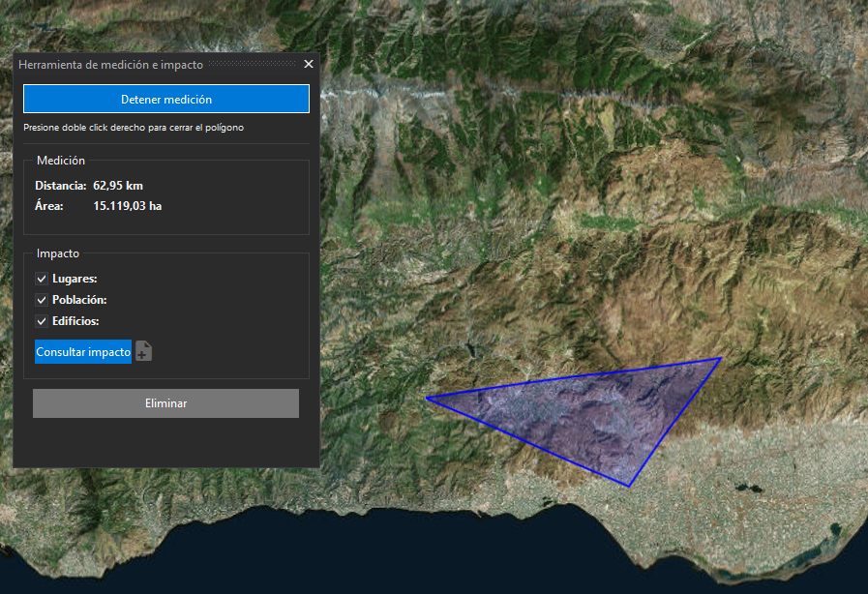Click the polygon's western vertex
Viewport: 868px width, 594px height.
point(426,398)
